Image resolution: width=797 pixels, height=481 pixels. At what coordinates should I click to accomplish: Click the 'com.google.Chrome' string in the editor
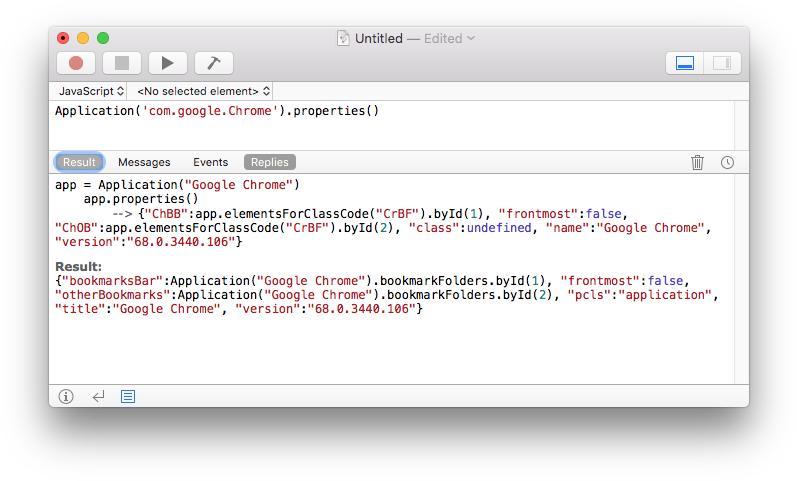tap(210, 111)
